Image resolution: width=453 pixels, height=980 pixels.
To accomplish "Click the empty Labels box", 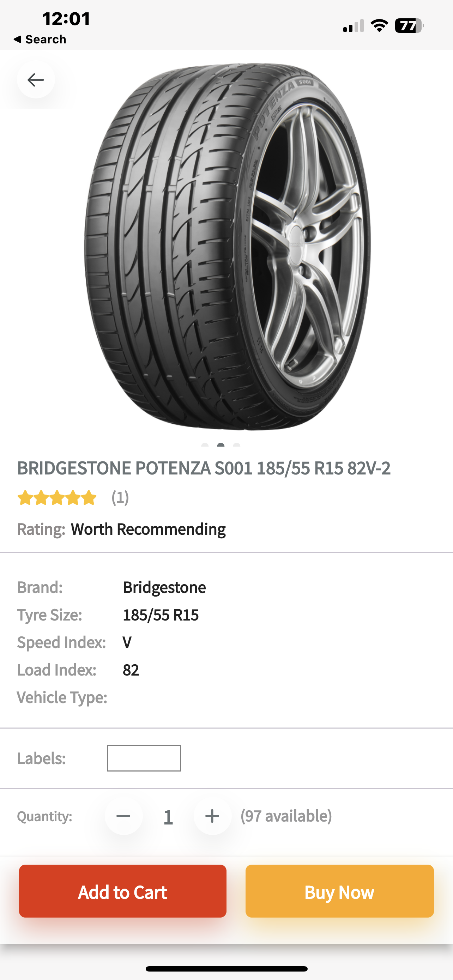I will 144,758.
